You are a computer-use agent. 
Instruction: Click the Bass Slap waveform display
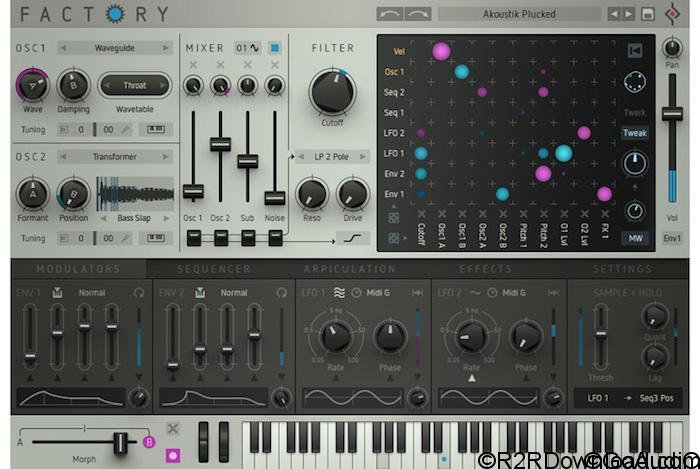[x=135, y=194]
